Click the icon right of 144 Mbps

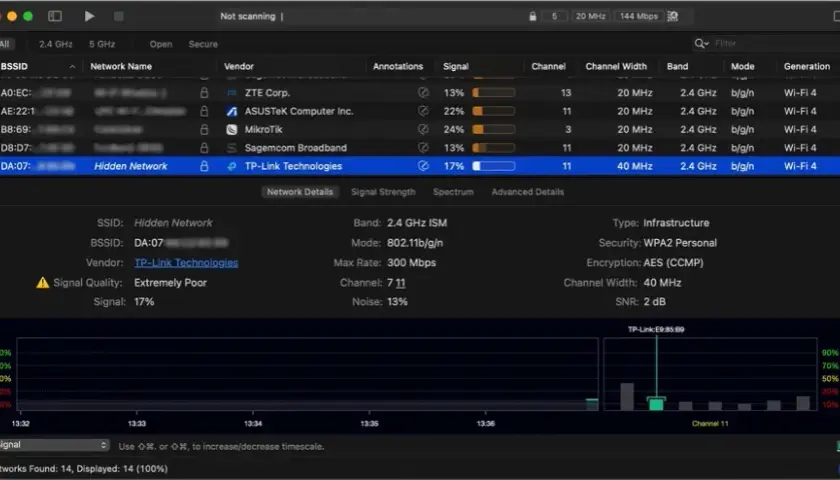tap(673, 16)
